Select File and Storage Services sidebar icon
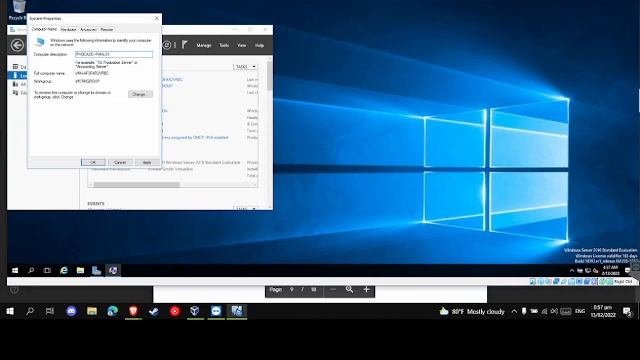This screenshot has width=640, height=360. tap(16, 93)
